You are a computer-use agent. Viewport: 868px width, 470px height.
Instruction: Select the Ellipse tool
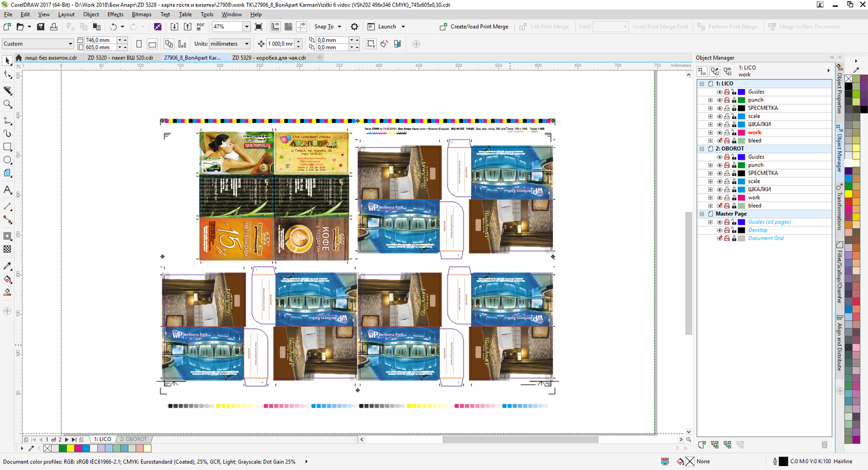pos(8,160)
